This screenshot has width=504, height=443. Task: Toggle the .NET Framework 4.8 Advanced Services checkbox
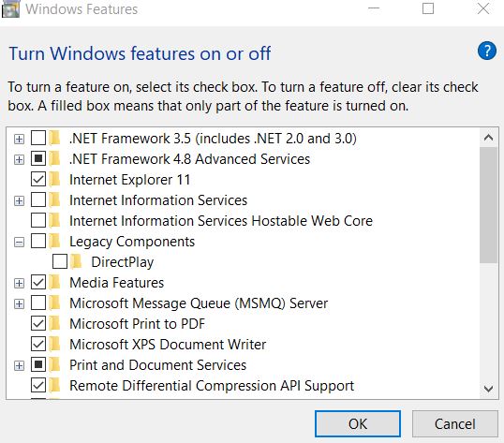tap(38, 158)
